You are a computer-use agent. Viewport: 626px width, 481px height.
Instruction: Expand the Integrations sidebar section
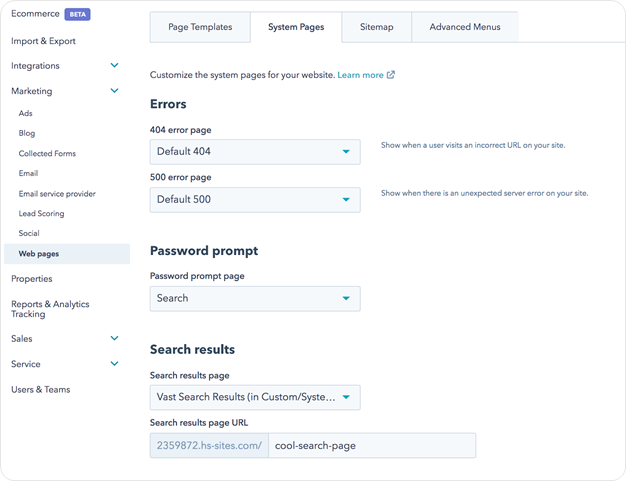[x=114, y=66]
